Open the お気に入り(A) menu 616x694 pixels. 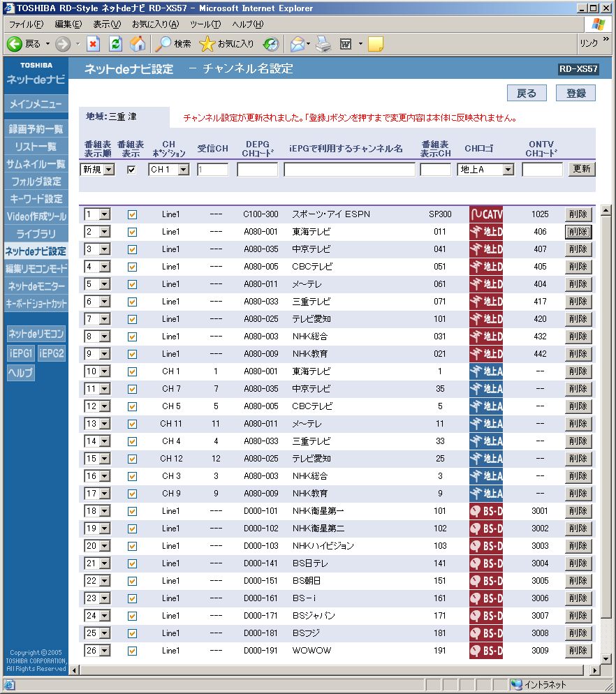pos(156,24)
